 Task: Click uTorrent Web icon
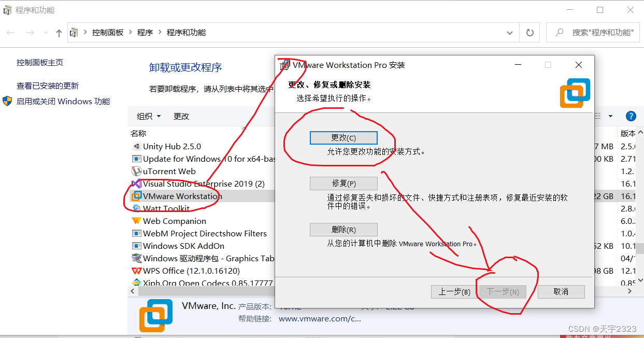(136, 171)
